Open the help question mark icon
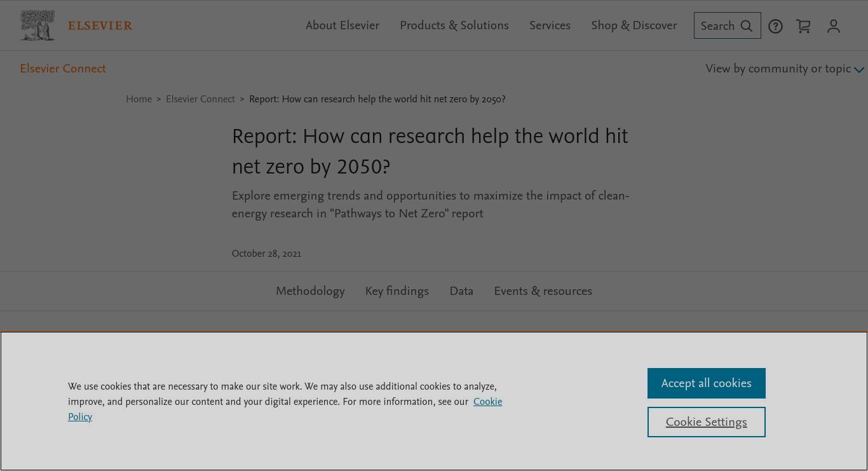 775,26
